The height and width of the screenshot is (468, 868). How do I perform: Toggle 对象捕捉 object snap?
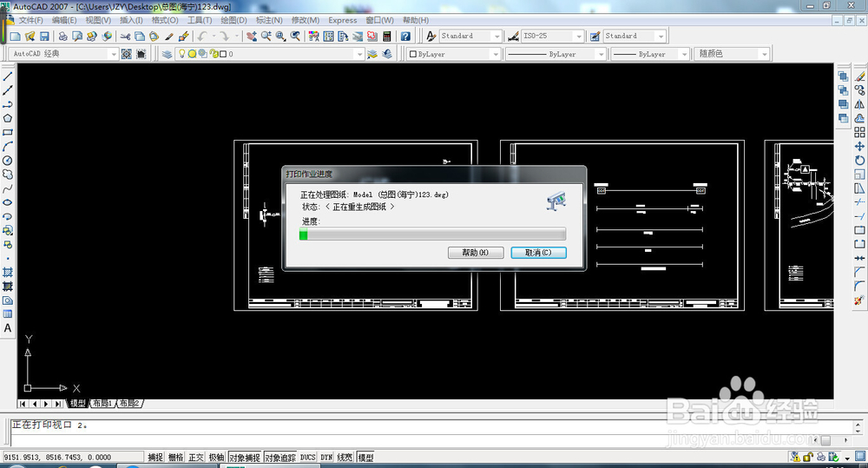coord(245,458)
